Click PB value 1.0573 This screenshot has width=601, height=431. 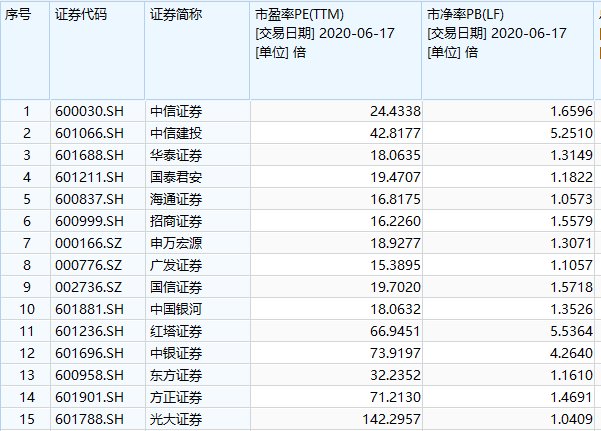571,199
